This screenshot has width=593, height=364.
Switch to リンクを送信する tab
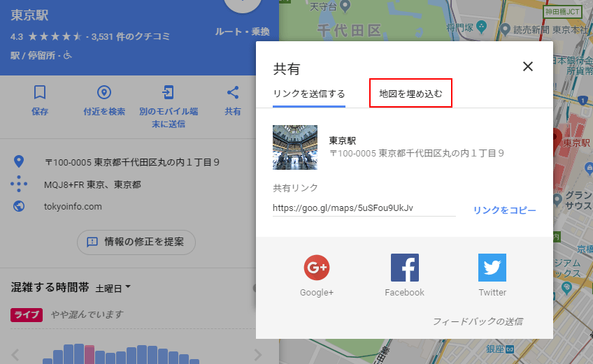coord(309,94)
